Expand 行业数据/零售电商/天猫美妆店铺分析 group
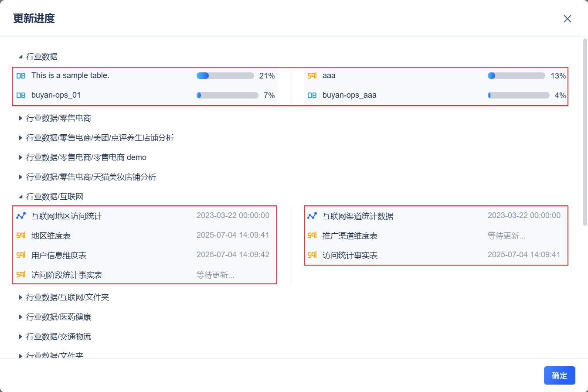Image resolution: width=588 pixels, height=392 pixels. [x=20, y=177]
